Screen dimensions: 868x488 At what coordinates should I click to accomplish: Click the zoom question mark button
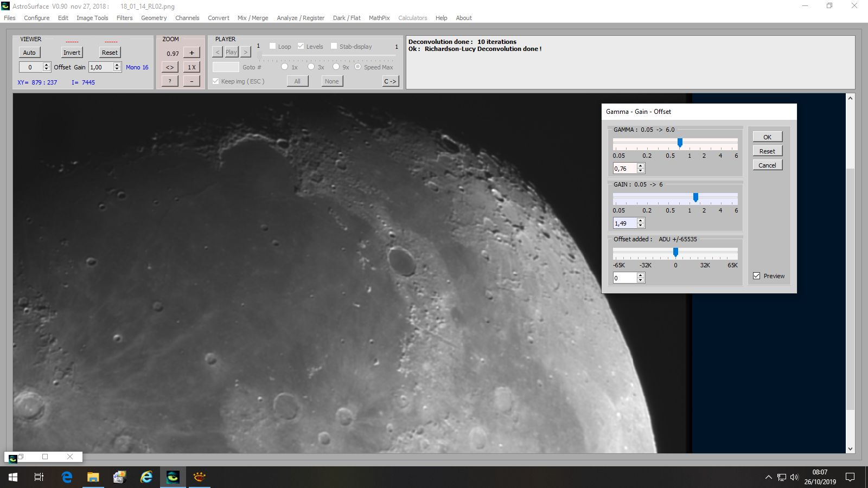click(170, 81)
